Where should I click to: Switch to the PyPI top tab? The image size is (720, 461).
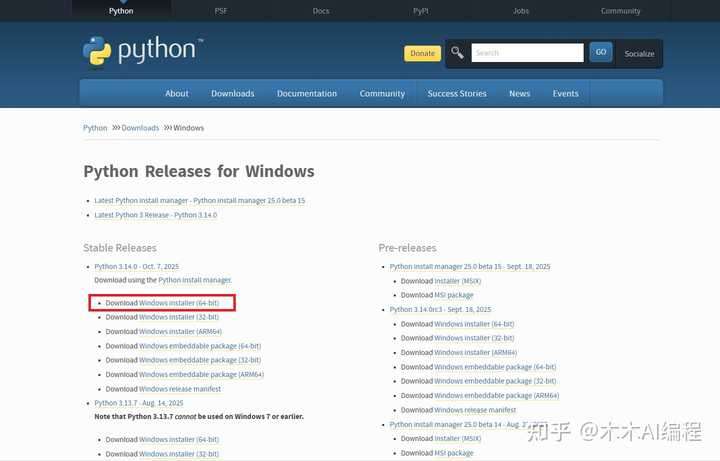point(421,11)
